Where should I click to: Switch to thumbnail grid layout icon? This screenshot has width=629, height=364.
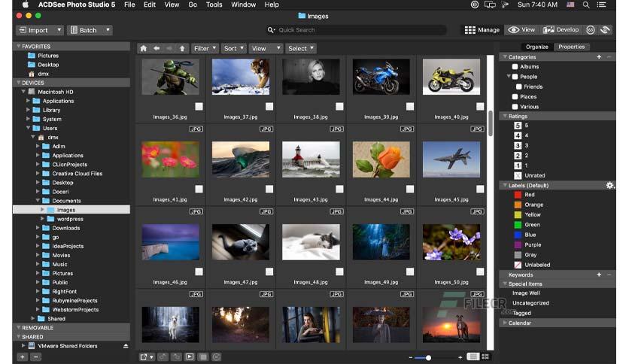coord(485,356)
